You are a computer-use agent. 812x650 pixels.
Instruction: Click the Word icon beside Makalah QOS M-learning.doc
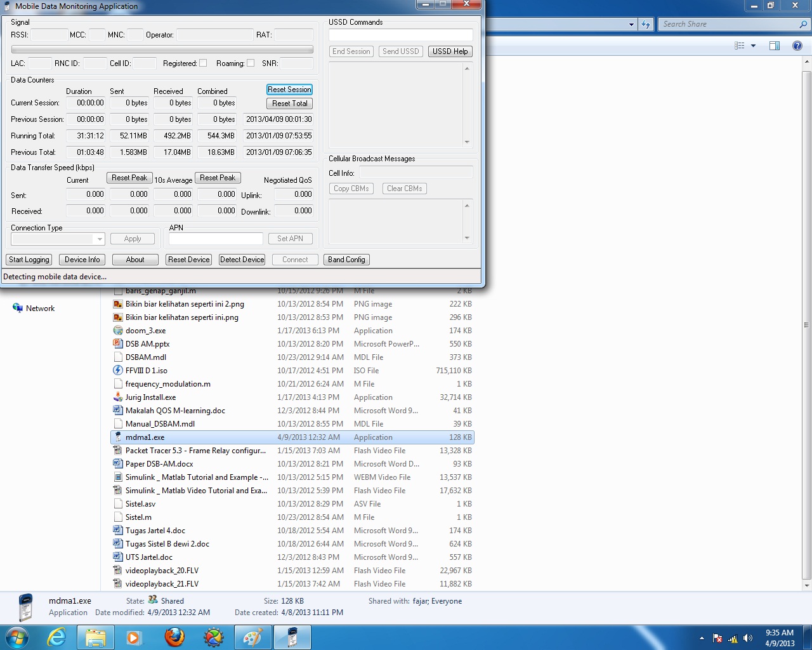pyautogui.click(x=118, y=410)
